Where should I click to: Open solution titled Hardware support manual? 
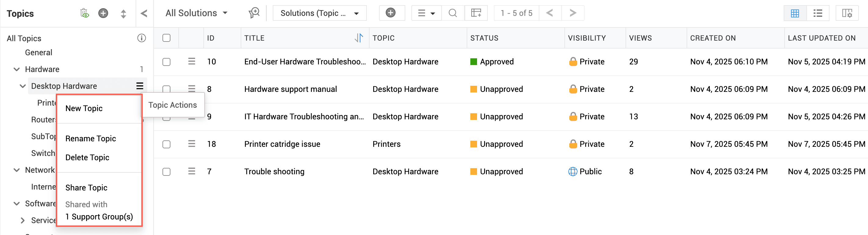290,89
